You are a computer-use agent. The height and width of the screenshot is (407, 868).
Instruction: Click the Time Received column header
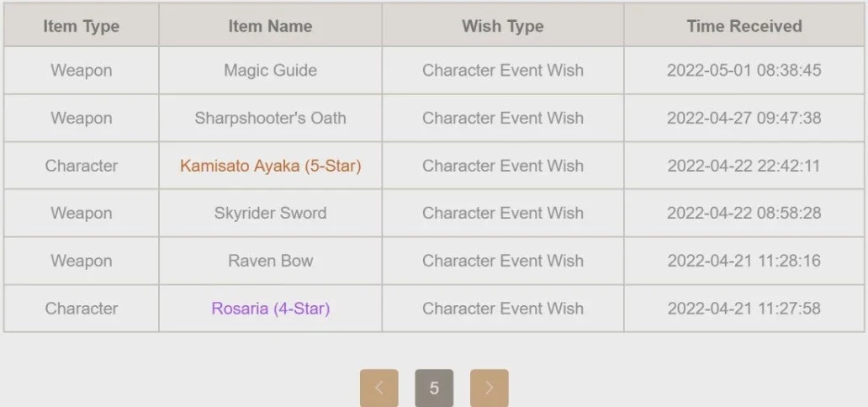(x=744, y=26)
